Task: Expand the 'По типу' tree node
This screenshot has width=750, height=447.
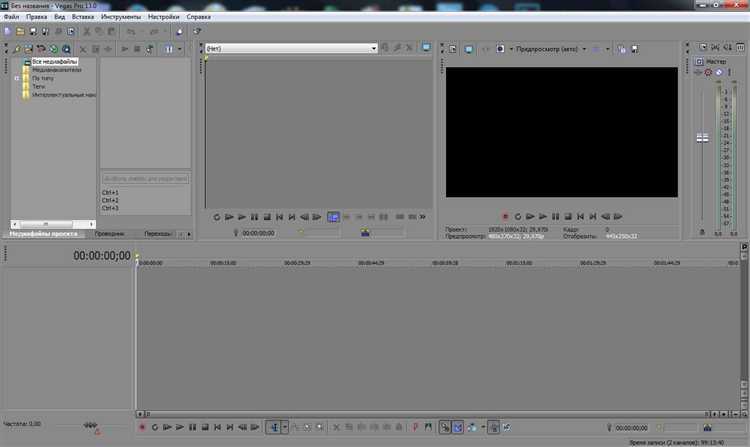Action: pyautogui.click(x=17, y=78)
